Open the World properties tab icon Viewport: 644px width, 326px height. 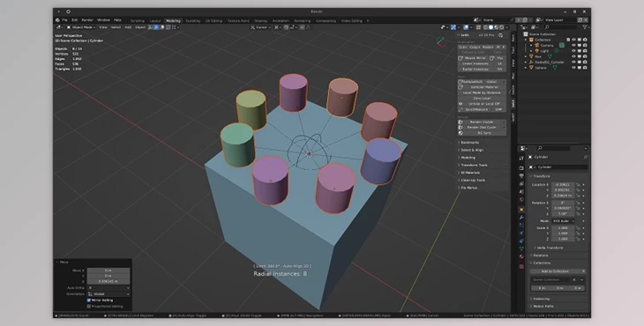click(x=521, y=200)
